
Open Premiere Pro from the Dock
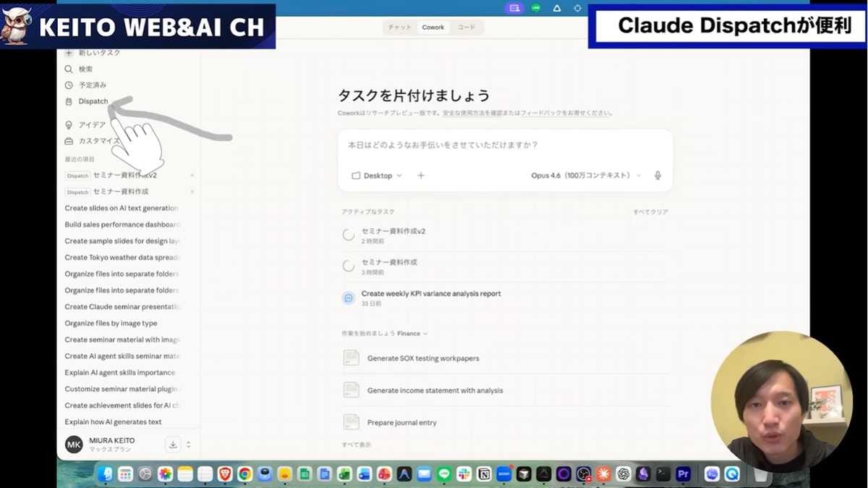pyautogui.click(x=684, y=474)
